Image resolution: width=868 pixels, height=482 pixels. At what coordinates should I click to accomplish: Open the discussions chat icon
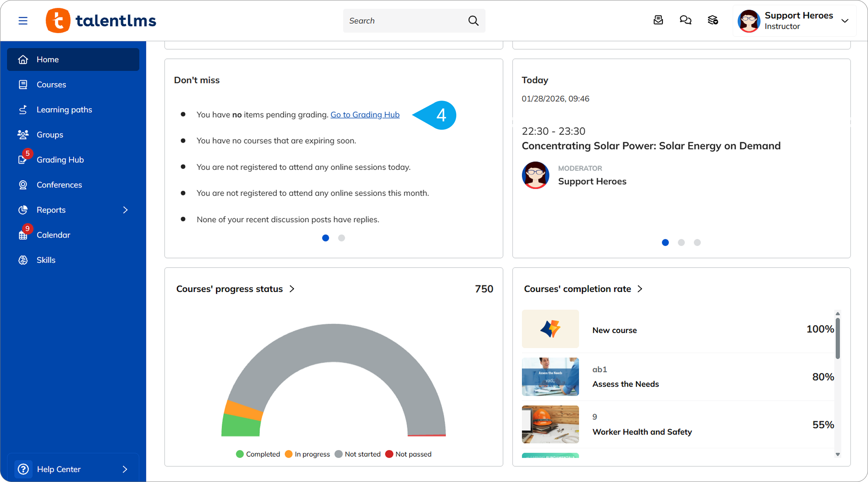[685, 20]
